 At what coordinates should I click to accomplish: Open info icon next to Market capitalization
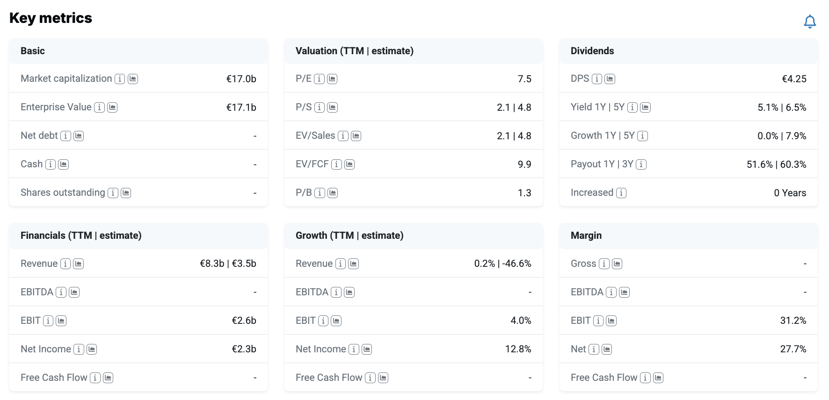coord(120,79)
